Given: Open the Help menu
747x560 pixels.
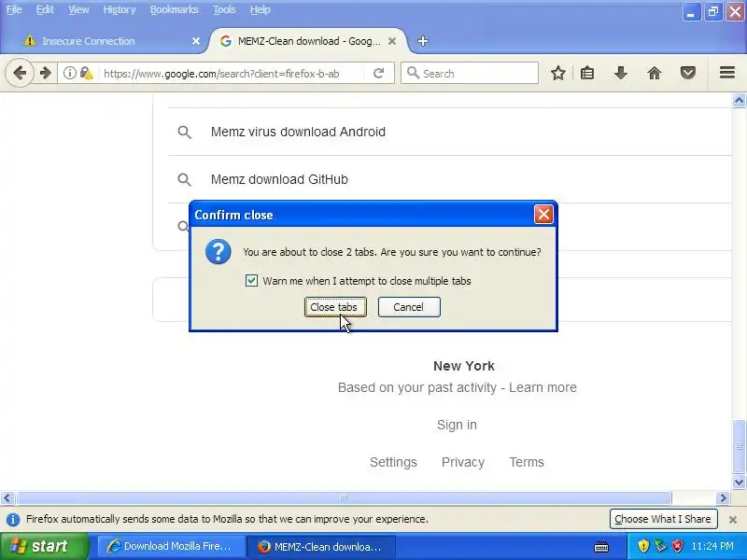Looking at the screenshot, I should tap(260, 9).
